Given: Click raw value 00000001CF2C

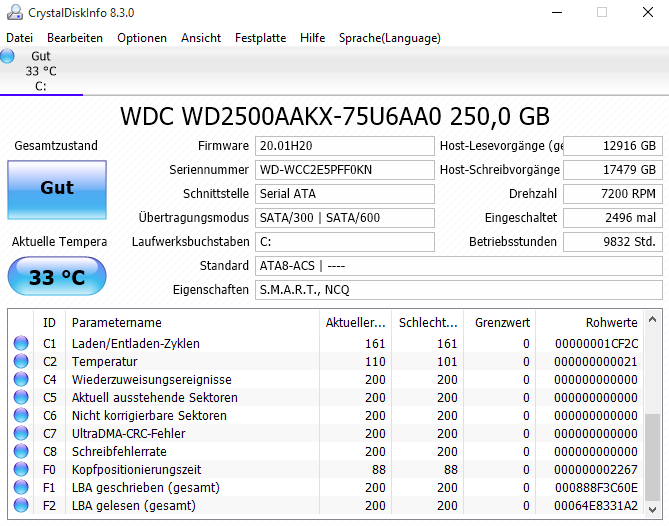Looking at the screenshot, I should (596, 343).
